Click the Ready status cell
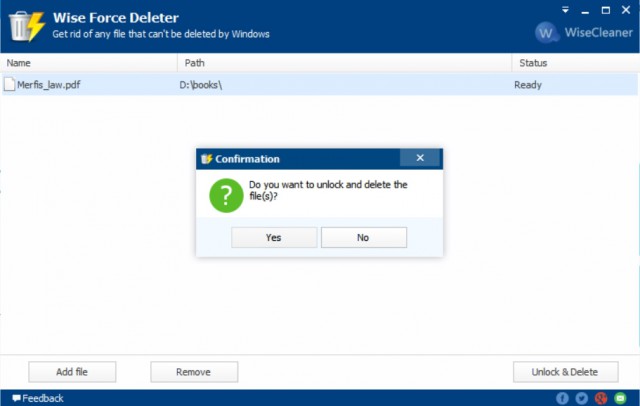Screen dimensions: 640x406 point(528,85)
